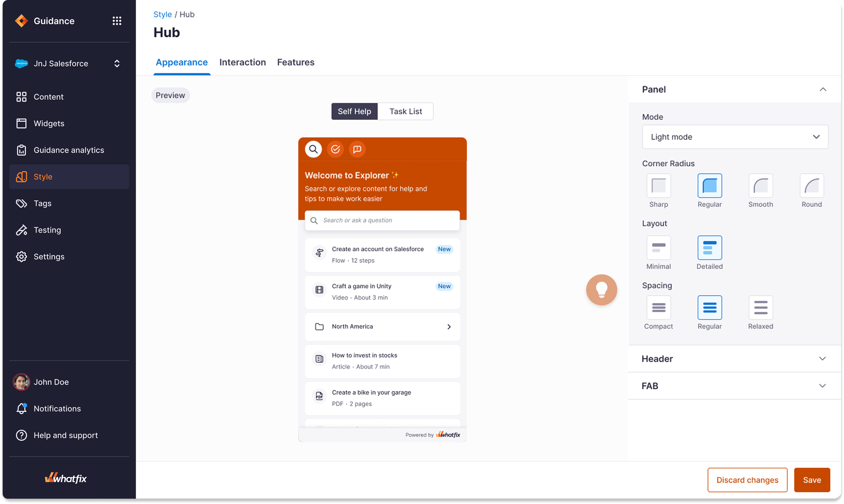
Task: Click the Style breadcrumb link
Action: (x=162, y=14)
